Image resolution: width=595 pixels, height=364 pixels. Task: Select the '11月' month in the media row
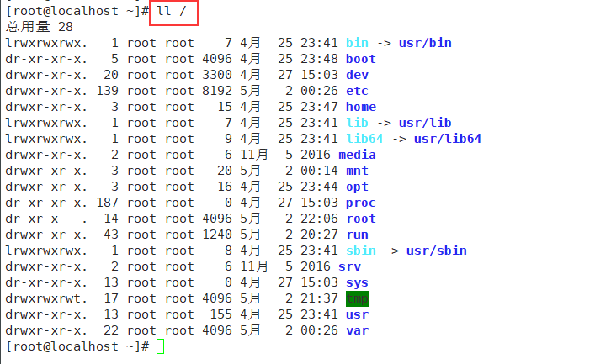click(x=254, y=155)
